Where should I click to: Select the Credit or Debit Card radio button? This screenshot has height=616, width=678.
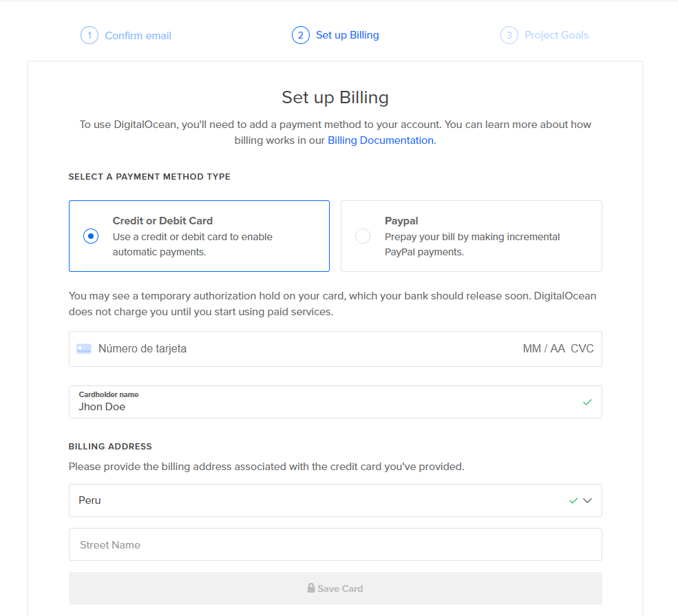pyautogui.click(x=91, y=236)
